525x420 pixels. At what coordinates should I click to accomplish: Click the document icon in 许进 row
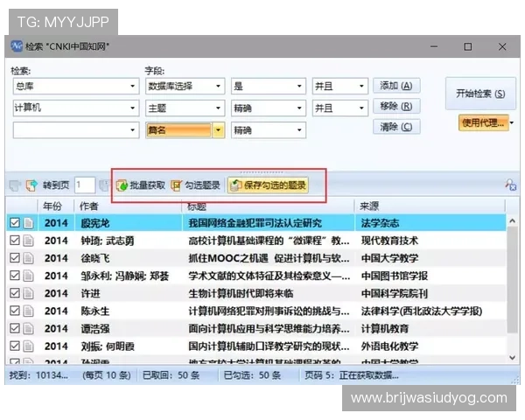click(x=29, y=293)
